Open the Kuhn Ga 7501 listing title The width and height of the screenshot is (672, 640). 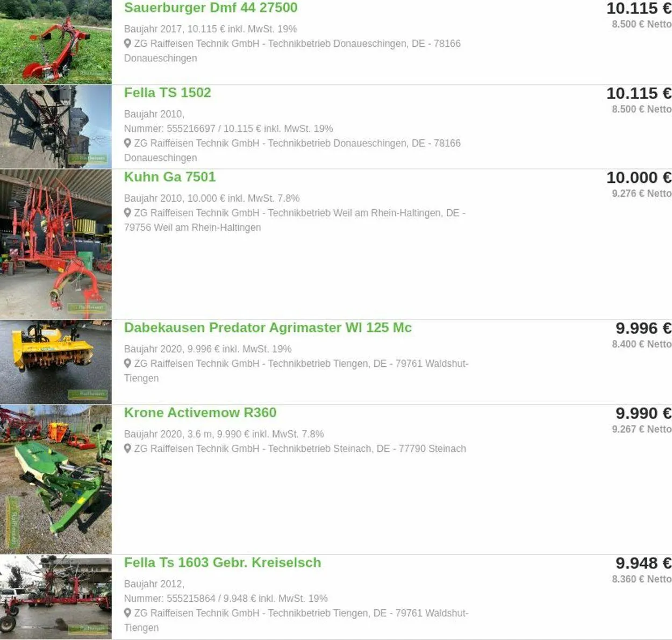click(169, 177)
